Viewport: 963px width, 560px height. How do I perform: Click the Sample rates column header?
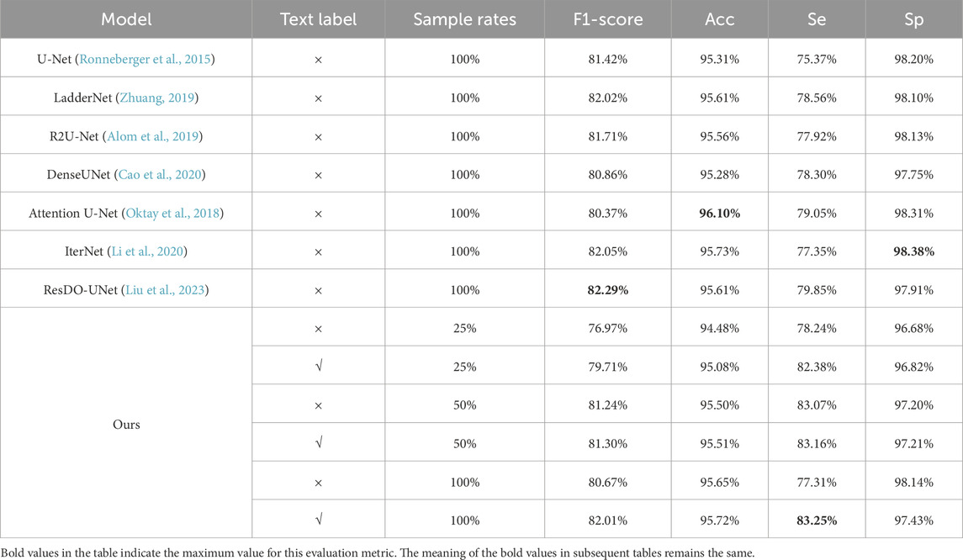pos(464,20)
